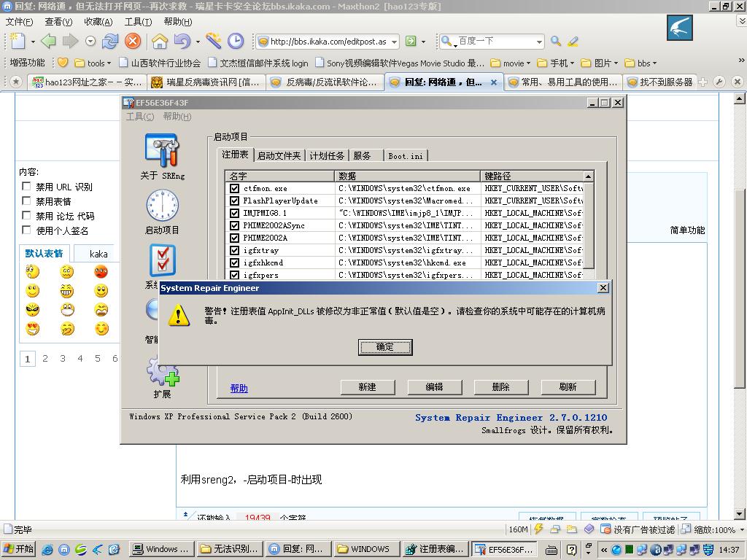The height and width of the screenshot is (560, 747).
Task: Check 使用个人签名 option
Action: coord(27,230)
